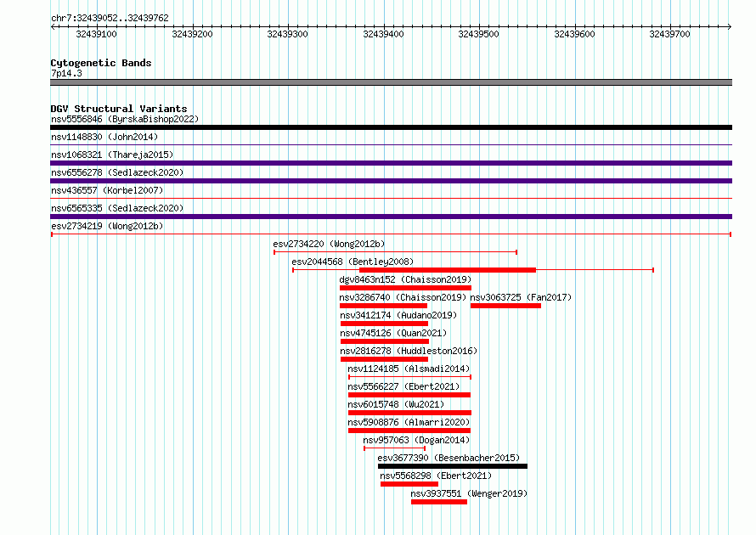Click the nsv5556846 (ByrskaBishop2022) label
Image resolution: width=756 pixels, height=535 pixels.
click(125, 119)
